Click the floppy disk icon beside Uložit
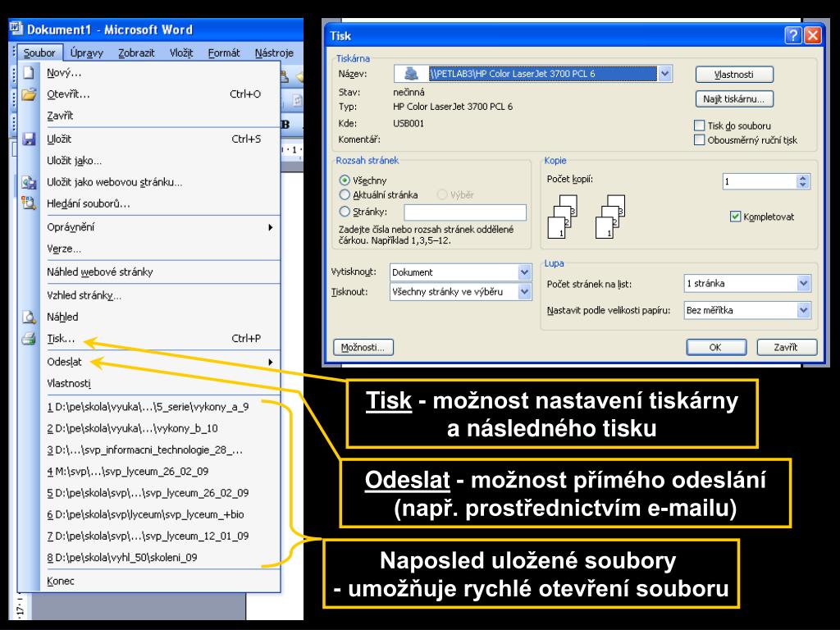Image resolution: width=840 pixels, height=630 pixels. click(x=29, y=139)
